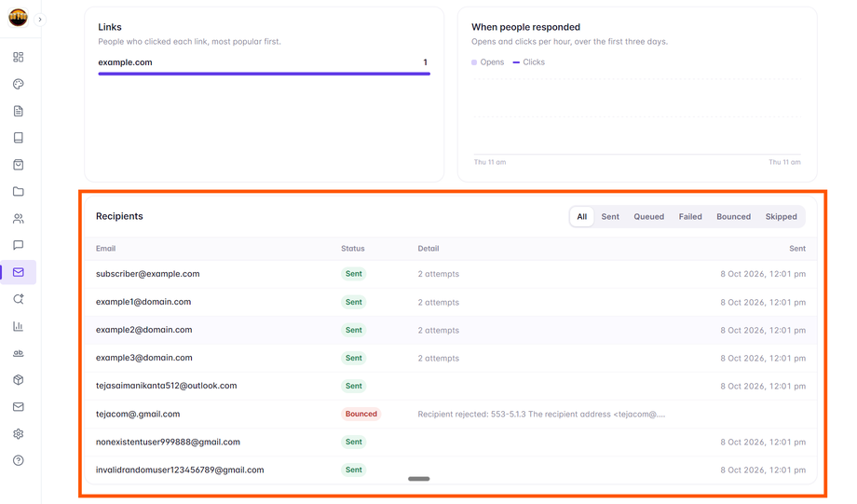Open the settings gear icon
This screenshot has height=504, width=857.
[x=18, y=433]
